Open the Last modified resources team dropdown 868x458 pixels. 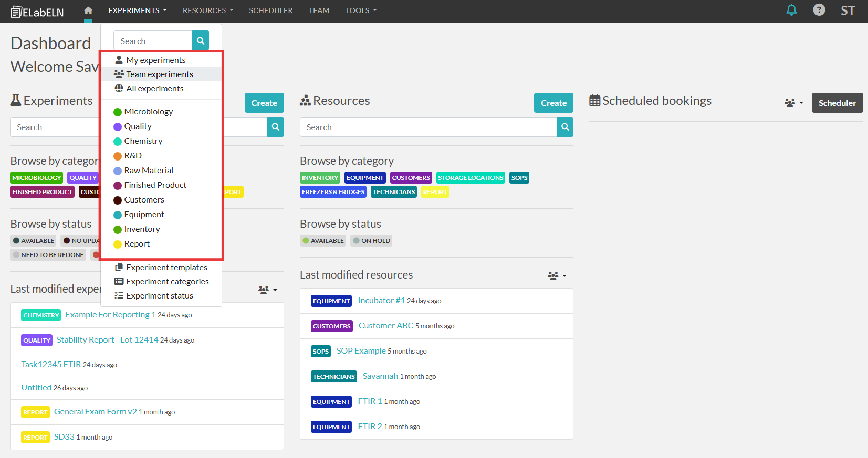coord(557,275)
